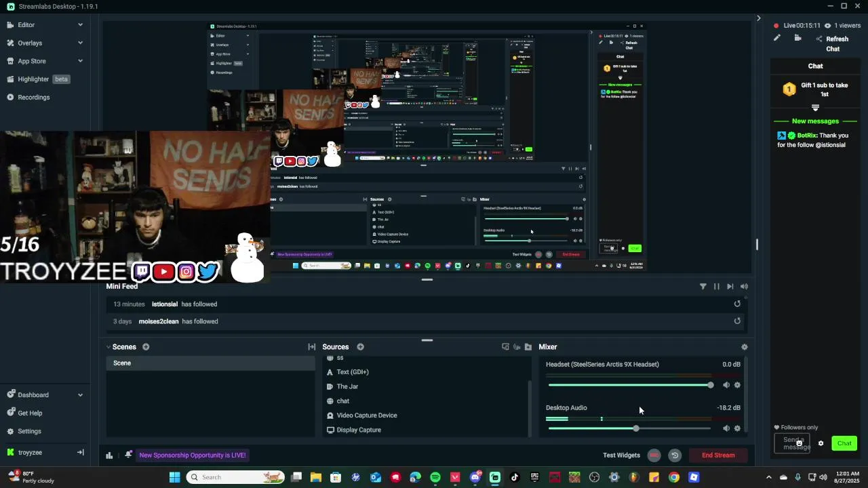Screen dimensions: 868x488
Task: Click the @istionsial mention in chat
Action: click(x=831, y=145)
